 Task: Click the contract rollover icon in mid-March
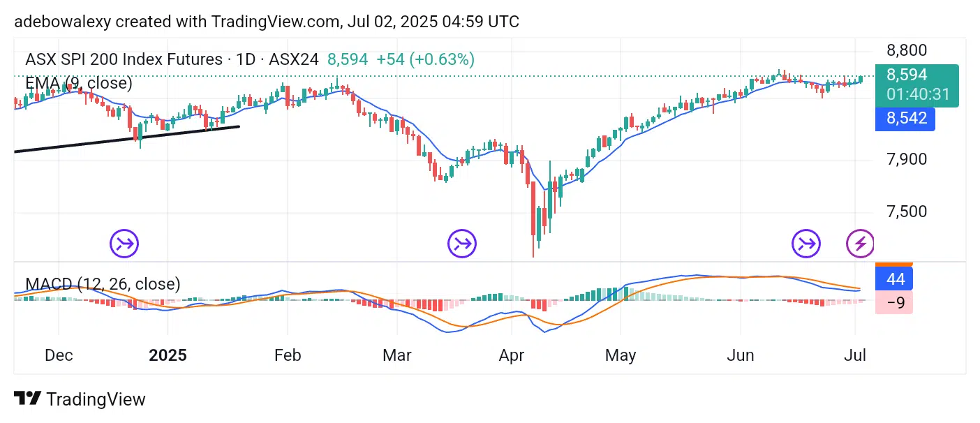(462, 244)
